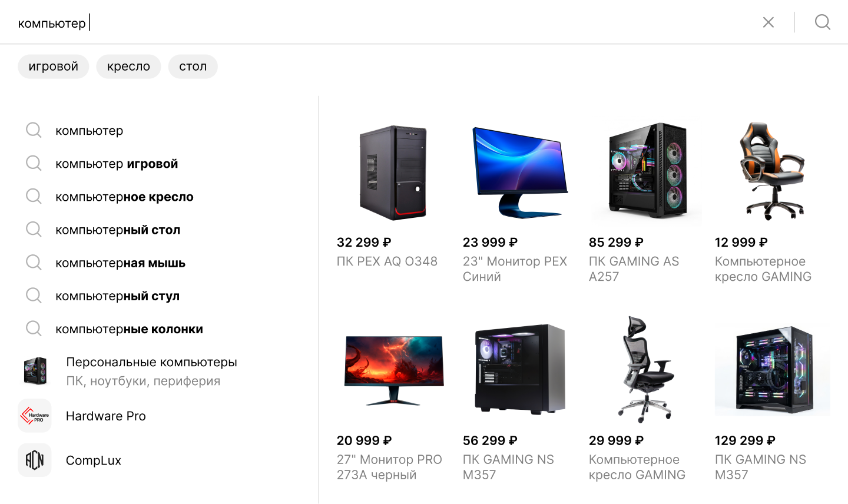Open the blue 23" Монитор PEX thumbnail

pyautogui.click(x=519, y=172)
